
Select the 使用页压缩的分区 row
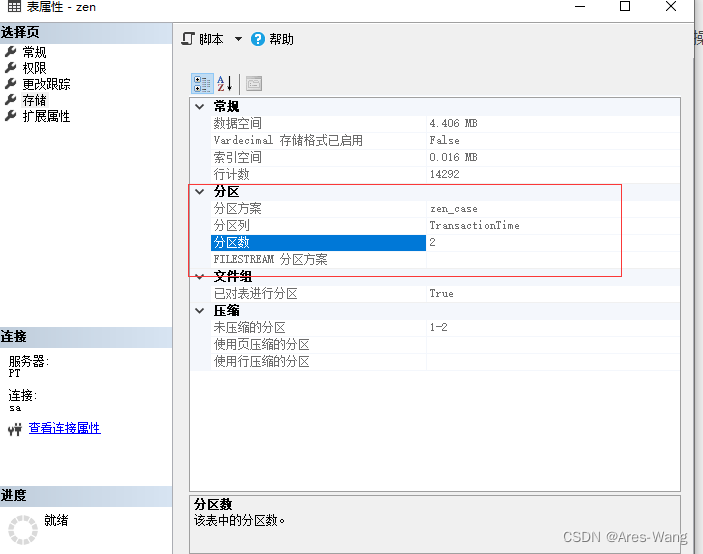(x=445, y=345)
